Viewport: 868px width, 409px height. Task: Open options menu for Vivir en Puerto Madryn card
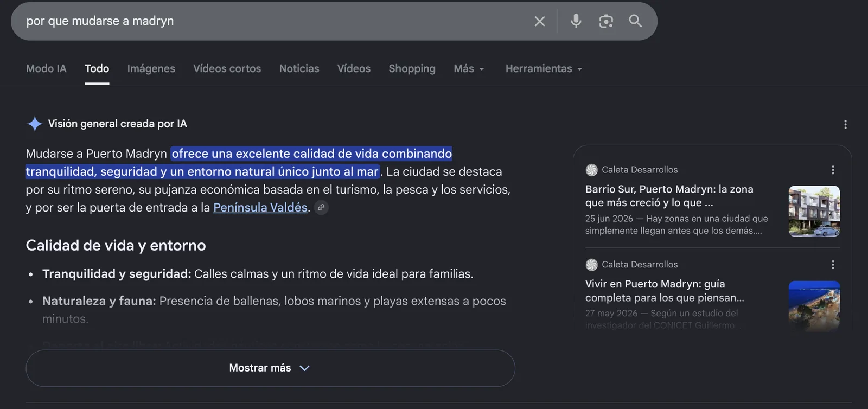(x=833, y=265)
